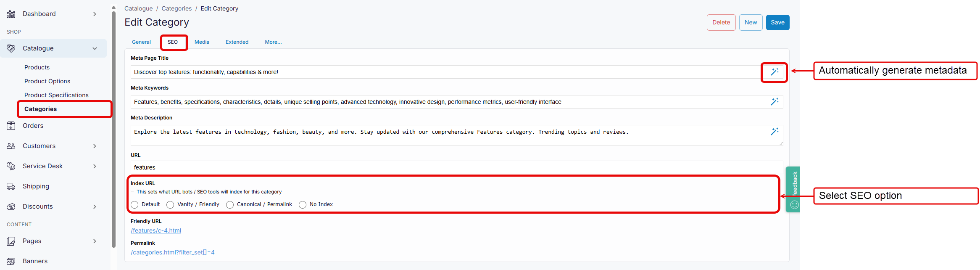
Task: Expand the Discounts submenu arrow
Action: pyautogui.click(x=95, y=206)
